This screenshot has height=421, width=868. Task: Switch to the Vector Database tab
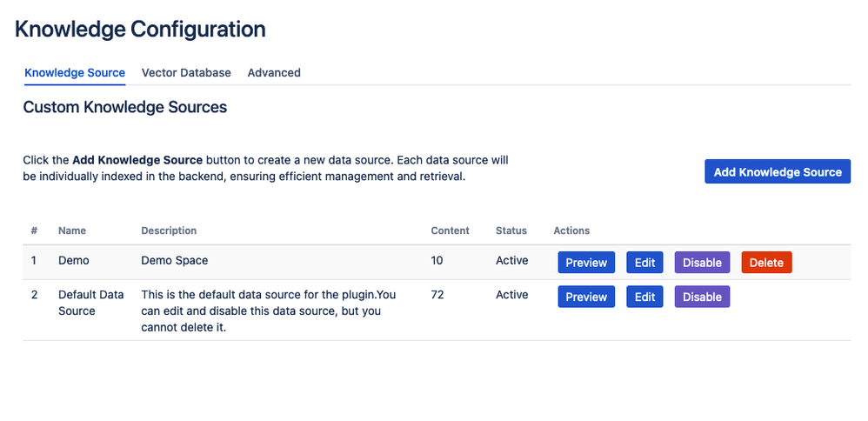[186, 72]
